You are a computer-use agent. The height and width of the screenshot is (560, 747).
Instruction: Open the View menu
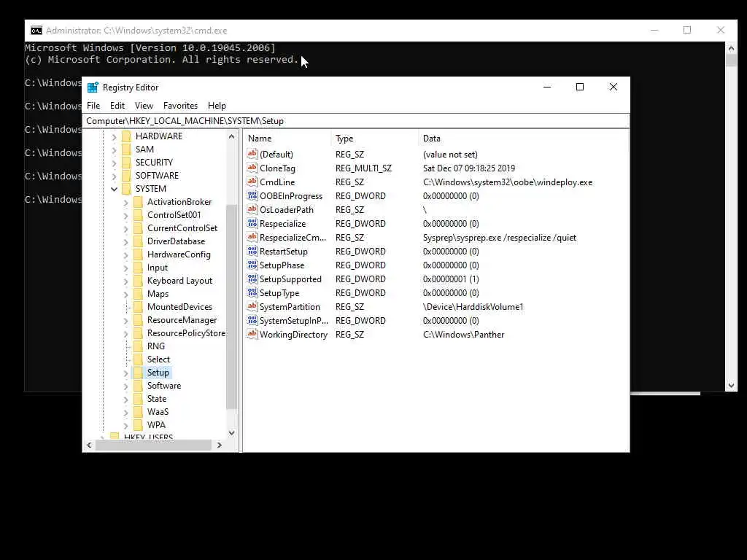pos(144,105)
